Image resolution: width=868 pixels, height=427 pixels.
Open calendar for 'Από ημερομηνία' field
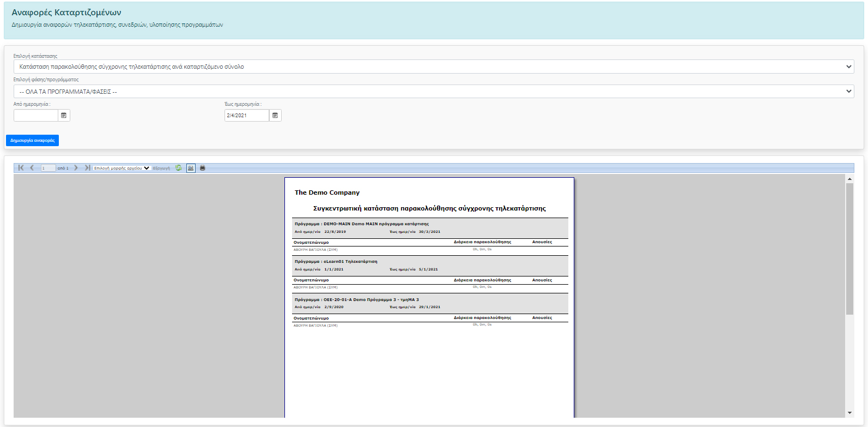(x=64, y=116)
